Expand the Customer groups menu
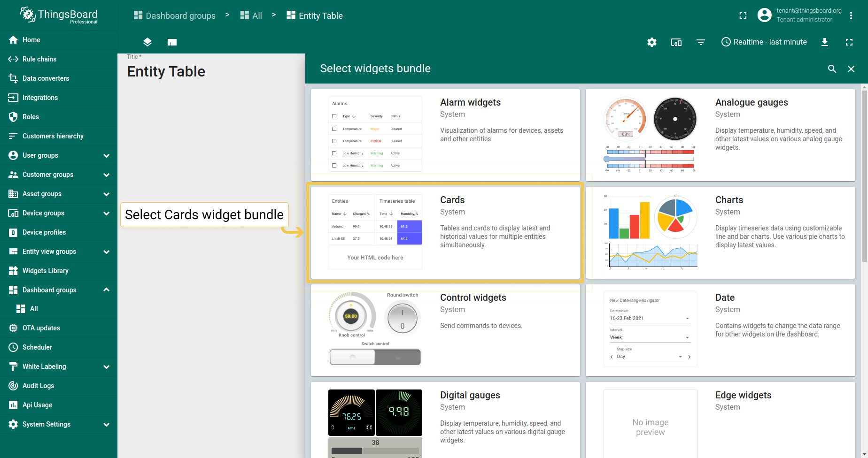Screen dimensions: 868x458 [x=106, y=175]
